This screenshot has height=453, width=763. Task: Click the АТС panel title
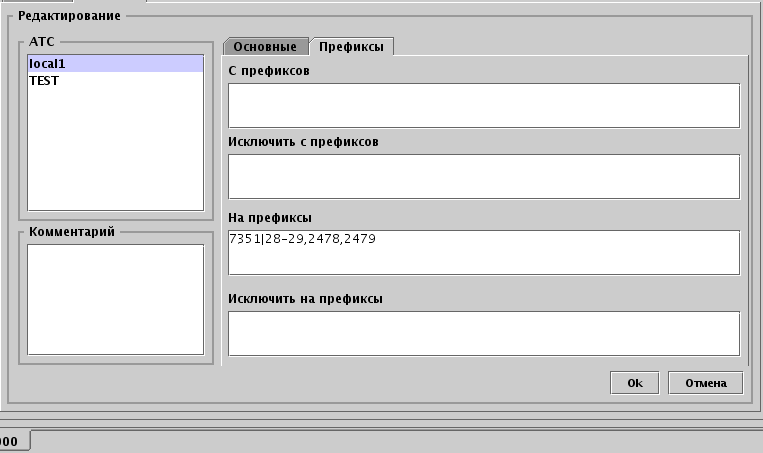(x=42, y=42)
